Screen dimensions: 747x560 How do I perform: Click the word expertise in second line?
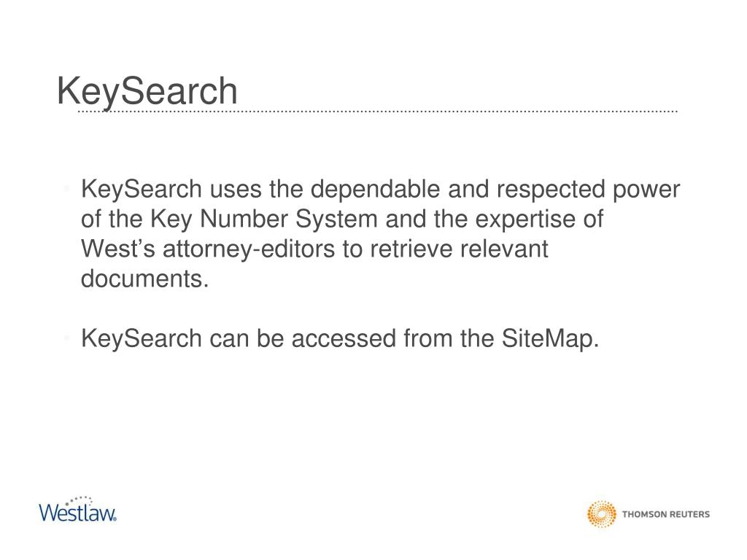(525, 219)
